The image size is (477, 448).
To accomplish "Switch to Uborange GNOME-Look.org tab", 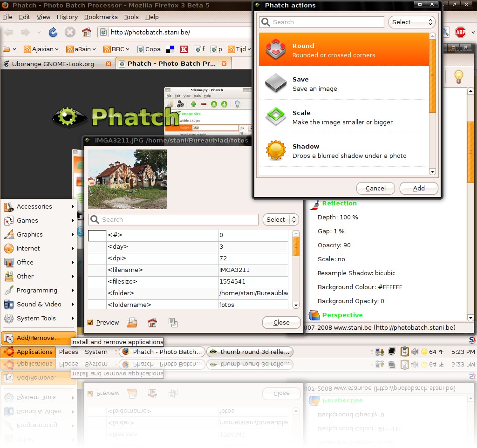I will click(57, 64).
